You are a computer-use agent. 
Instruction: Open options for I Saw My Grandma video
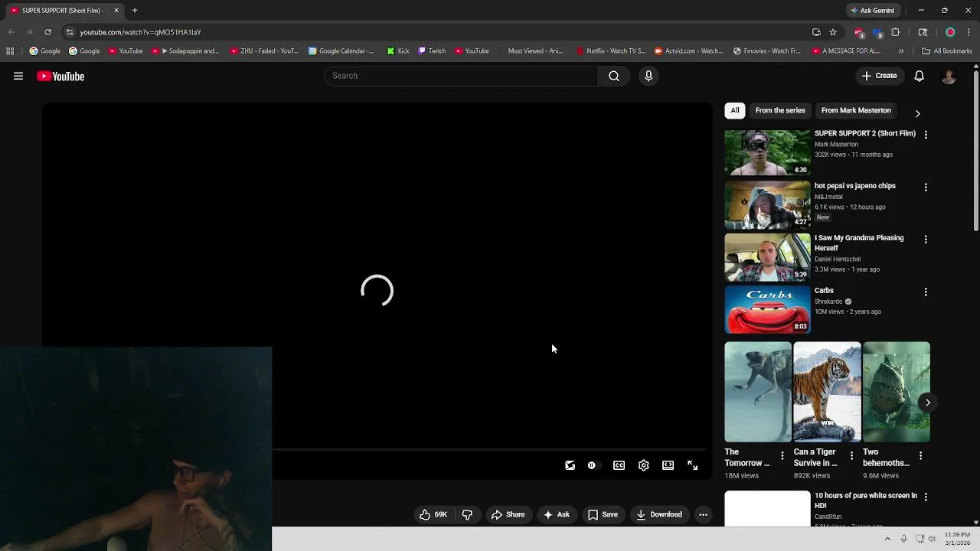[926, 240]
